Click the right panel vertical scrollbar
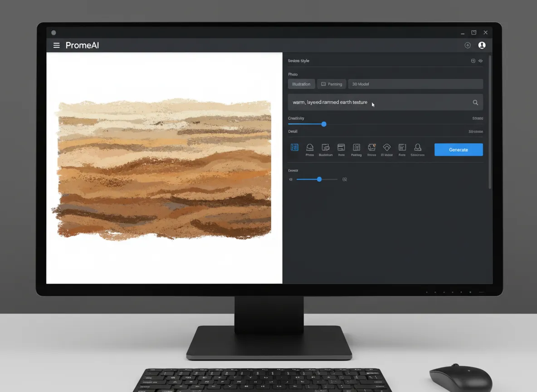Viewport: 537px width, 392px height. pyautogui.click(x=490, y=122)
